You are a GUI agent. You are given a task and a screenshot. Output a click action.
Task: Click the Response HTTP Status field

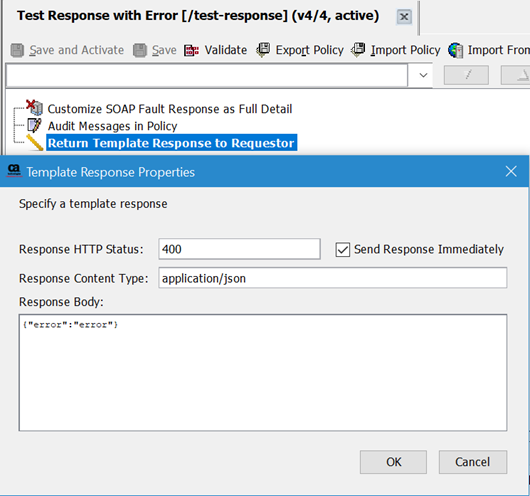point(239,249)
